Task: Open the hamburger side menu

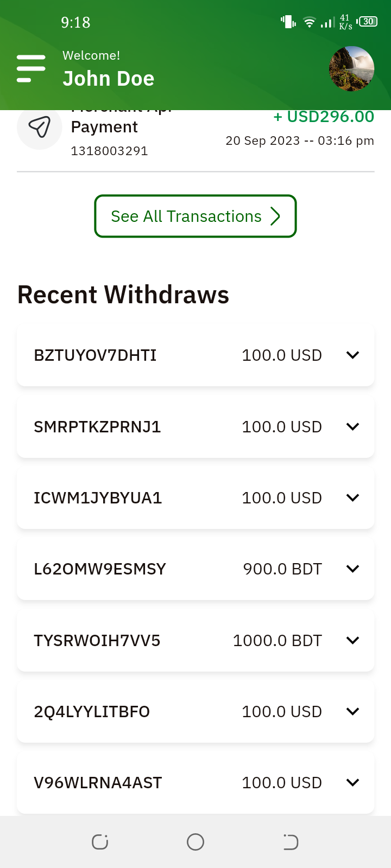Action: [31, 69]
